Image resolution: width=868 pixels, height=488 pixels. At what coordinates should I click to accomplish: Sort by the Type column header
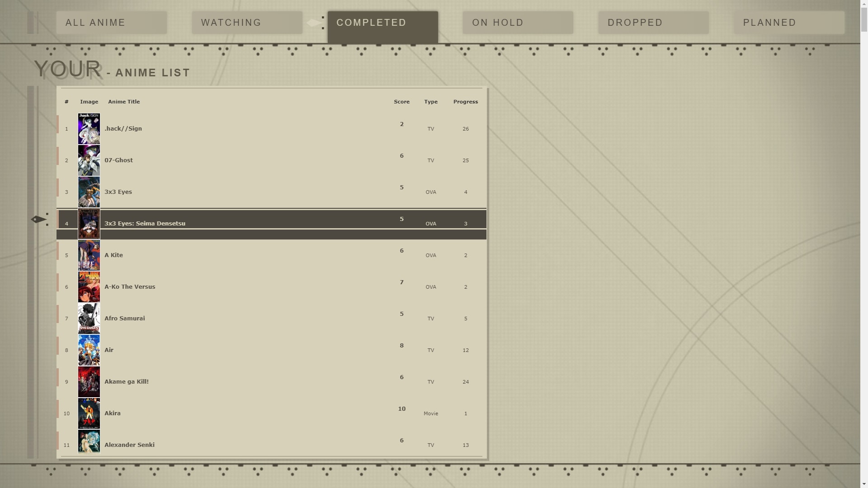point(431,102)
